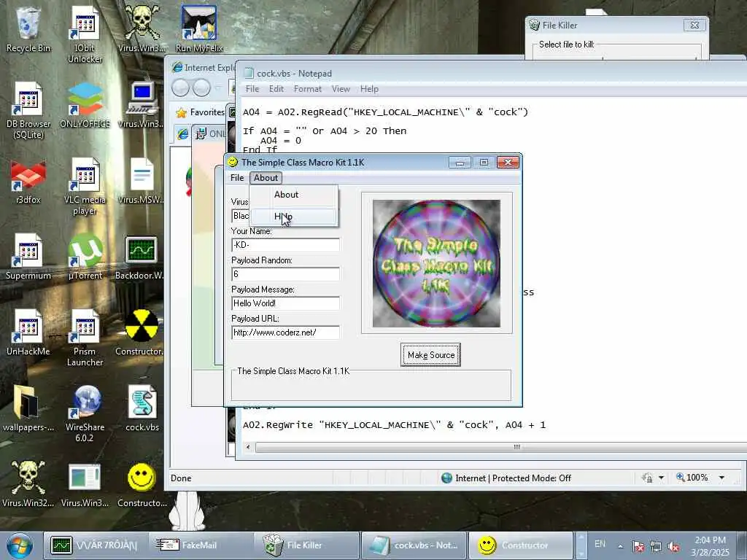Open the r3dfox desktop icon

point(28,182)
